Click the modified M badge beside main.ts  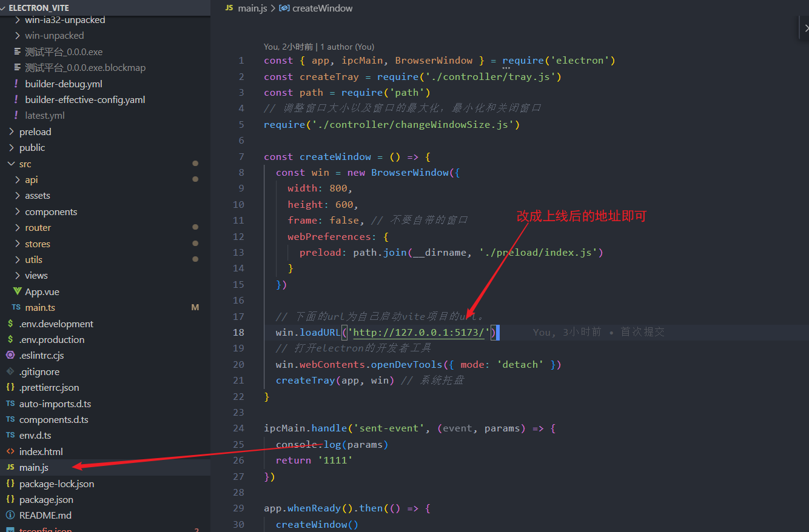pos(195,308)
